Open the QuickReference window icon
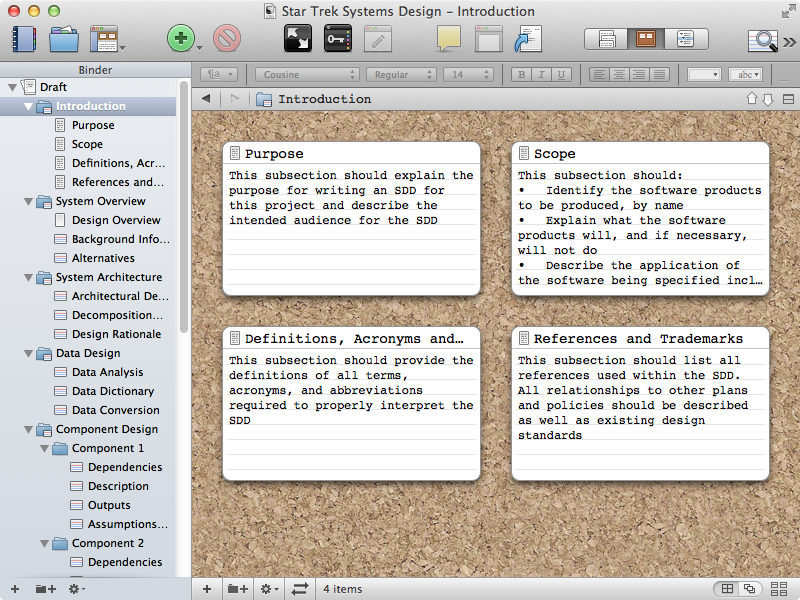The image size is (800, 600). [488, 39]
